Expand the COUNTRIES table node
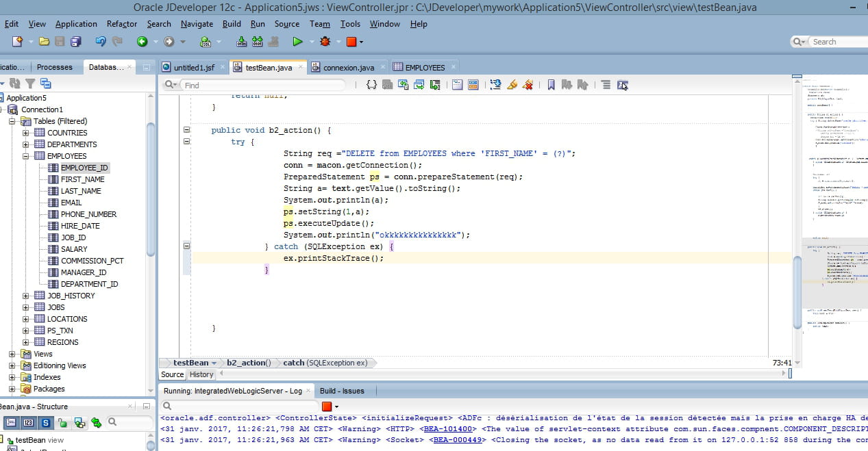The height and width of the screenshot is (451, 868). [x=26, y=133]
